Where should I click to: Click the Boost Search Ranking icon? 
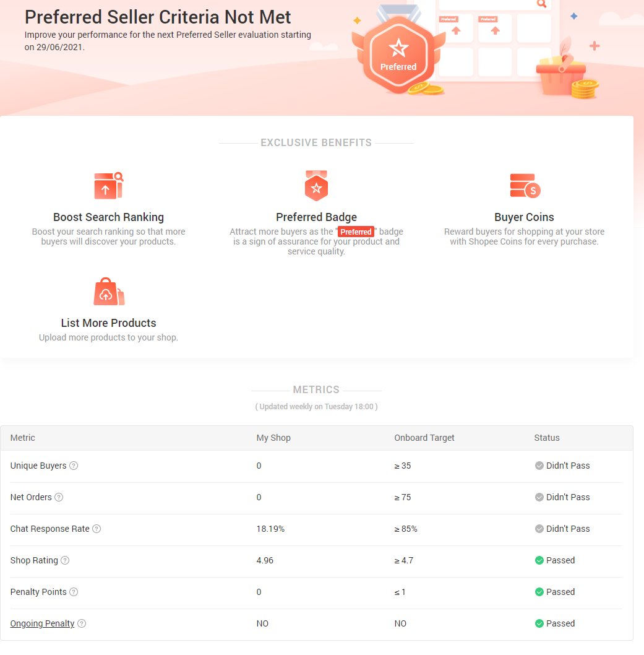click(108, 186)
